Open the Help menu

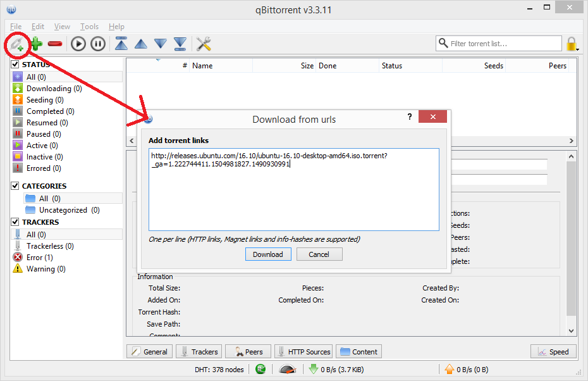pyautogui.click(x=116, y=27)
